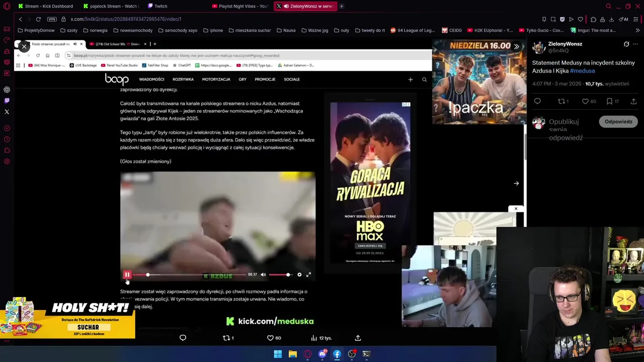Add page to Opera bookmarks heart
The width and height of the screenshot is (644, 362).
[x=580, y=19]
